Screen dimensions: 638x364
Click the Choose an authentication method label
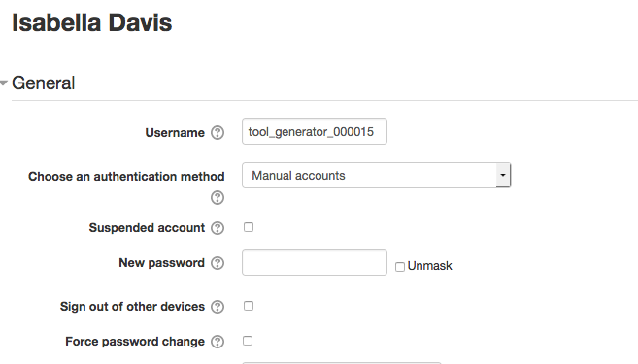[126, 176]
